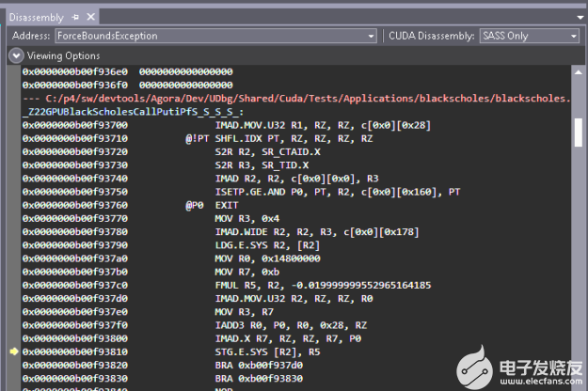
Task: Select the SHFL.IDX PT instruction line
Action: 279,138
